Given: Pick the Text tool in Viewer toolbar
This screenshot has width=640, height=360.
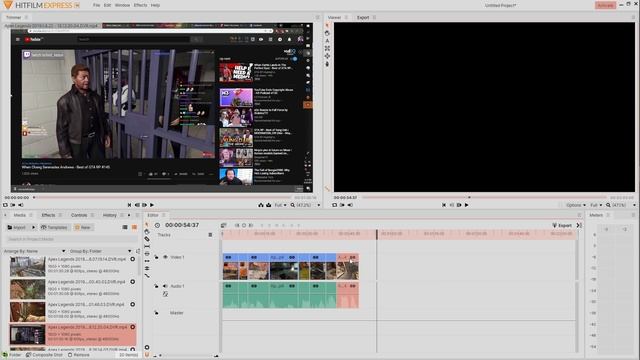Looking at the screenshot, I should coord(327,41).
